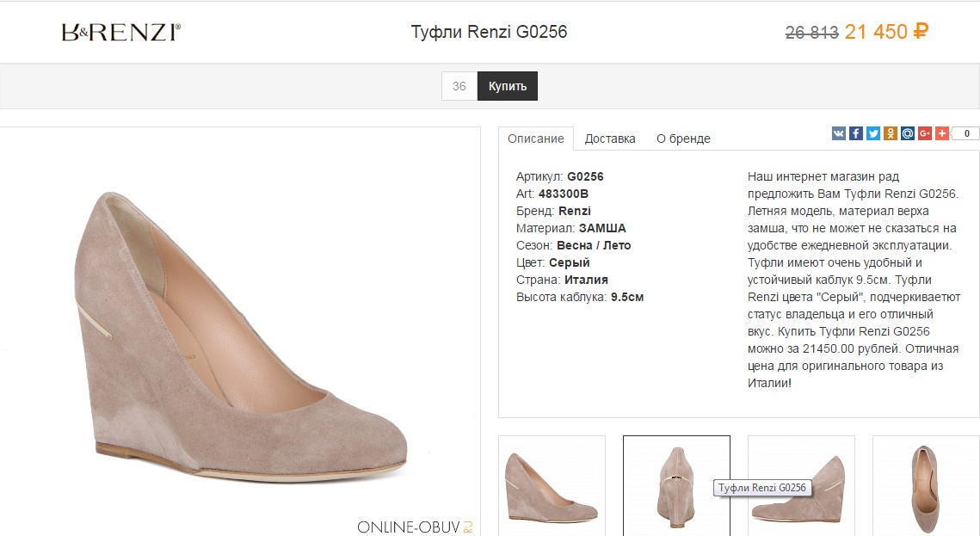The image size is (980, 536).
Task: Click the share counter showing 0
Action: [x=965, y=133]
